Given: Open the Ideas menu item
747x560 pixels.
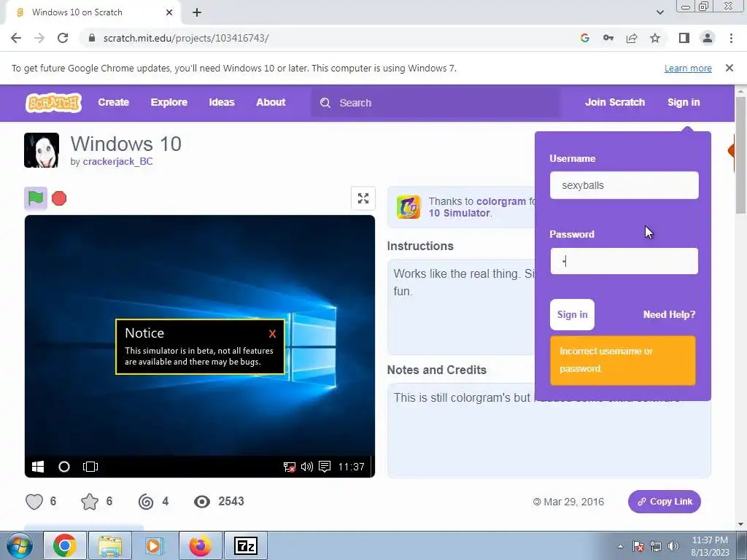Looking at the screenshot, I should tap(222, 102).
